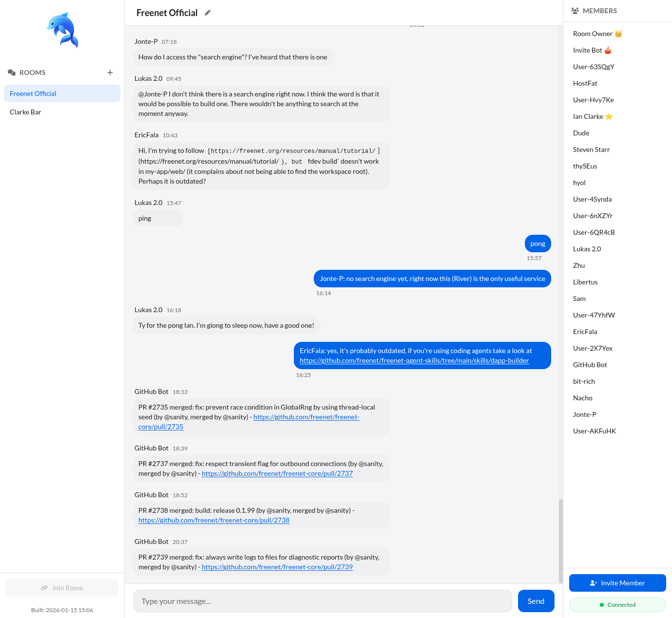Click the plus icon to add a new room

pyautogui.click(x=110, y=72)
